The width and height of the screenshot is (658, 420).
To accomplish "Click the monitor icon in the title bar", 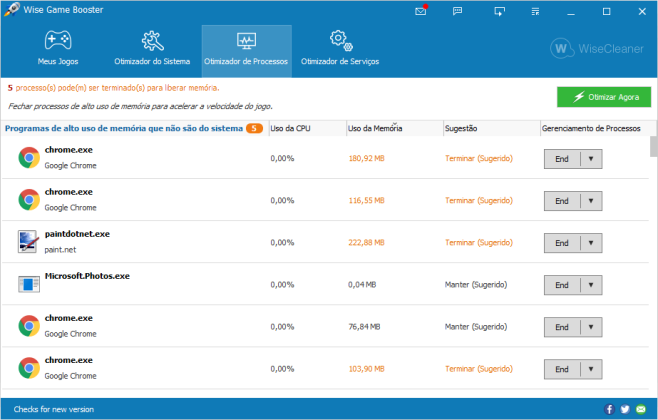I will click(x=499, y=11).
